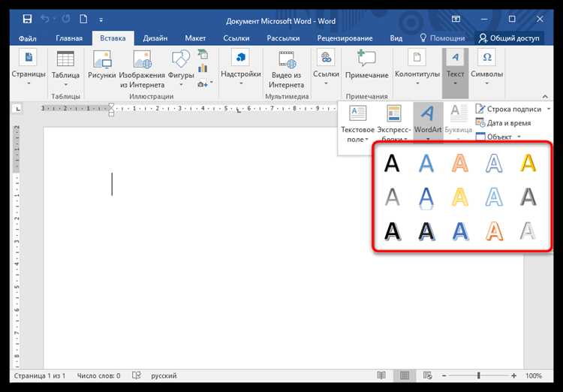
Task: Open the Вид tab
Action: (x=396, y=38)
